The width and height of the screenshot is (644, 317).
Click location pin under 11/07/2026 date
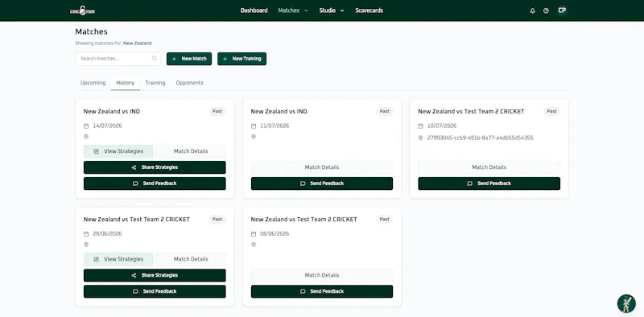254,137
